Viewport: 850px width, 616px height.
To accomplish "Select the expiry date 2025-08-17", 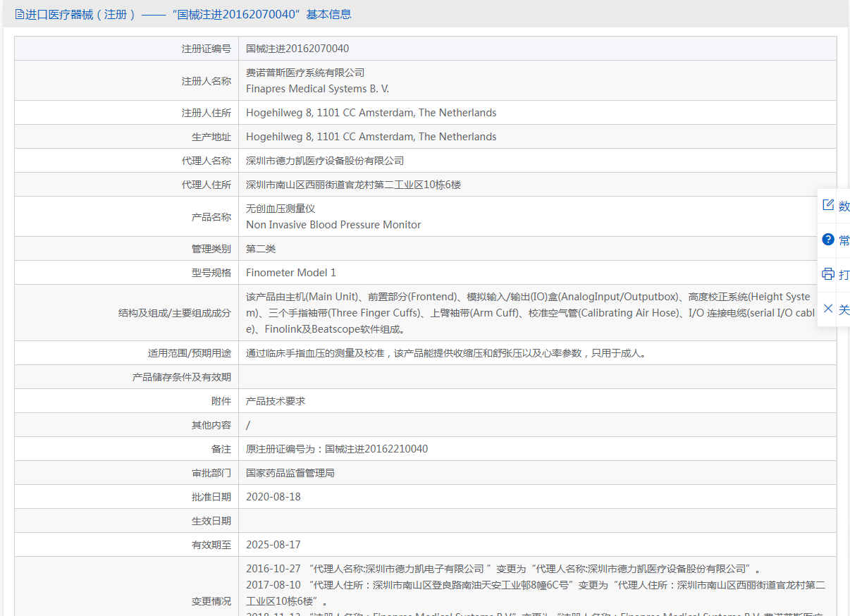I will 273,545.
